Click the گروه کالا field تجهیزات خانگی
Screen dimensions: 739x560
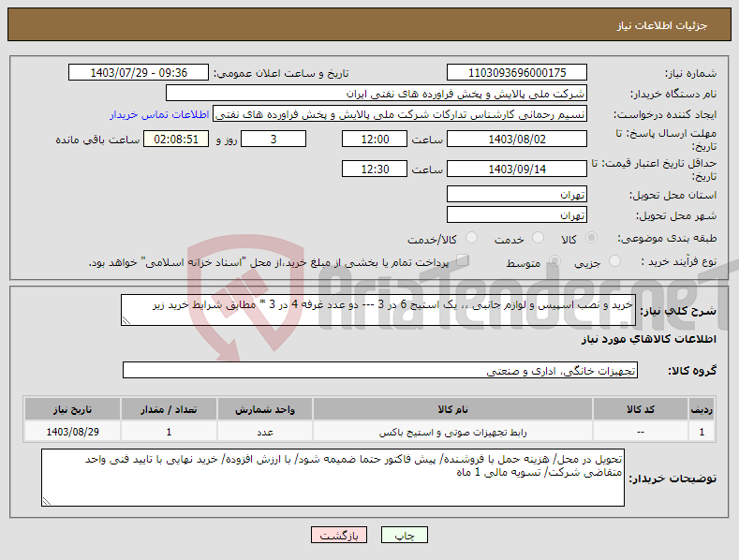pos(380,371)
